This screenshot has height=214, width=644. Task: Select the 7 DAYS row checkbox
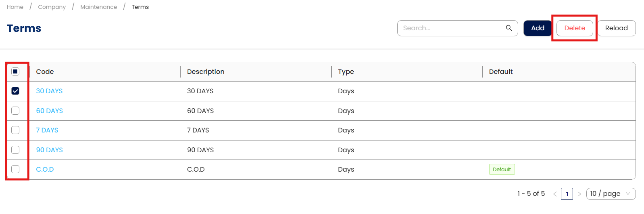15,130
